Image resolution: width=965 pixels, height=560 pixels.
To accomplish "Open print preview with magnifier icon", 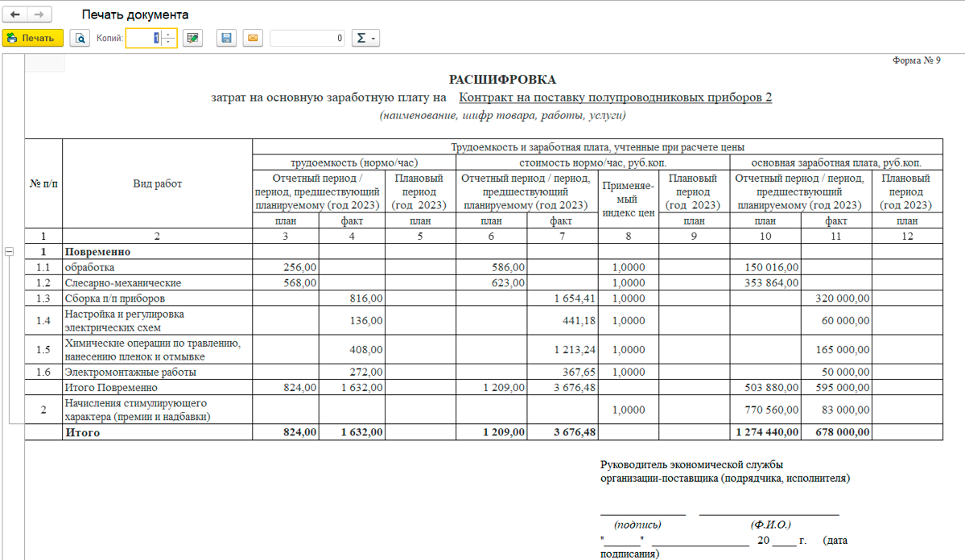I will (80, 38).
